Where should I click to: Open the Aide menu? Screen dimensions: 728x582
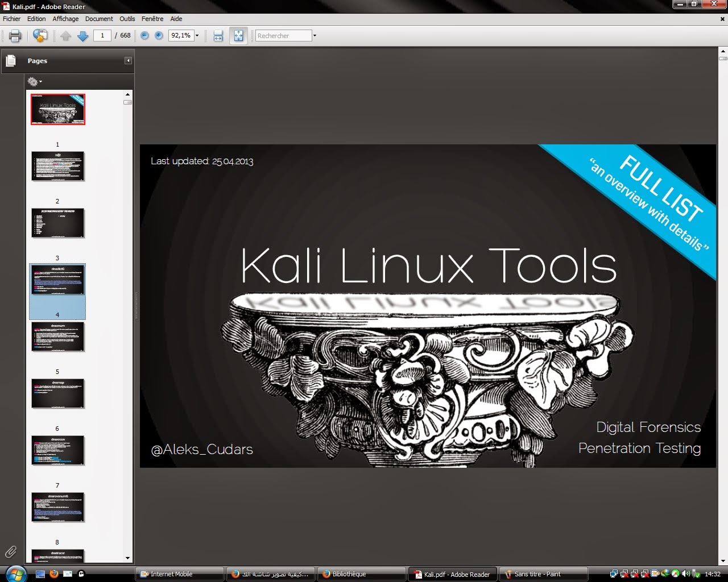coord(176,19)
